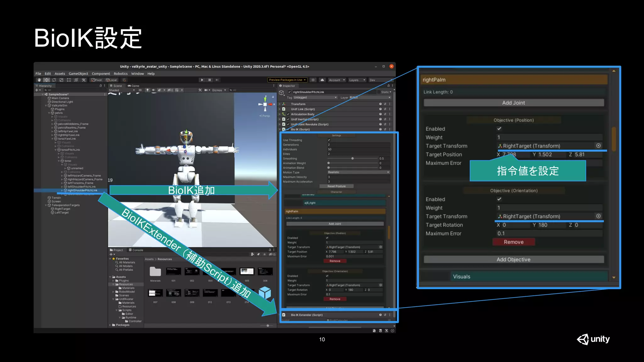Image resolution: width=644 pixels, height=362 pixels.
Task: Click the Reset Posture button
Action: pyautogui.click(x=336, y=186)
